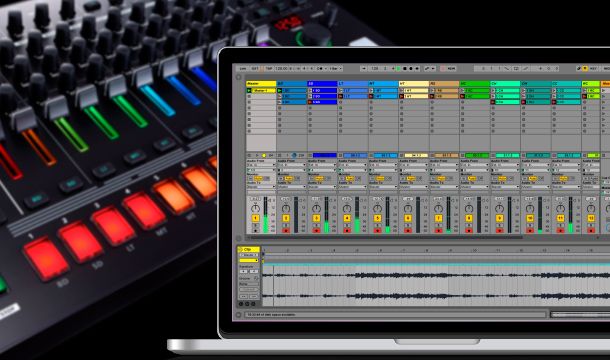Toggle the metronome in the control bar
Screen dimensions: 610x360
320,68
